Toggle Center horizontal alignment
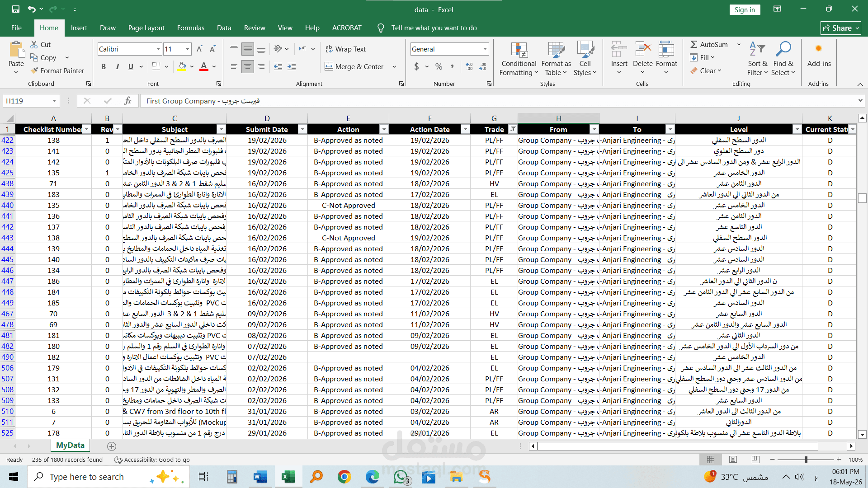This screenshot has height=488, width=868. [x=247, y=66]
